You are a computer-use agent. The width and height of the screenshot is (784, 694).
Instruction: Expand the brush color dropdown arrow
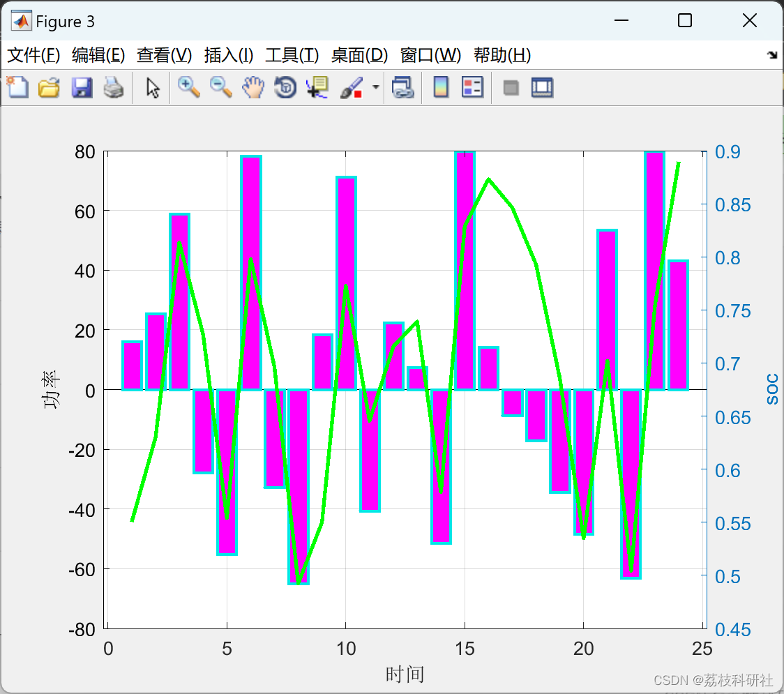coord(375,87)
